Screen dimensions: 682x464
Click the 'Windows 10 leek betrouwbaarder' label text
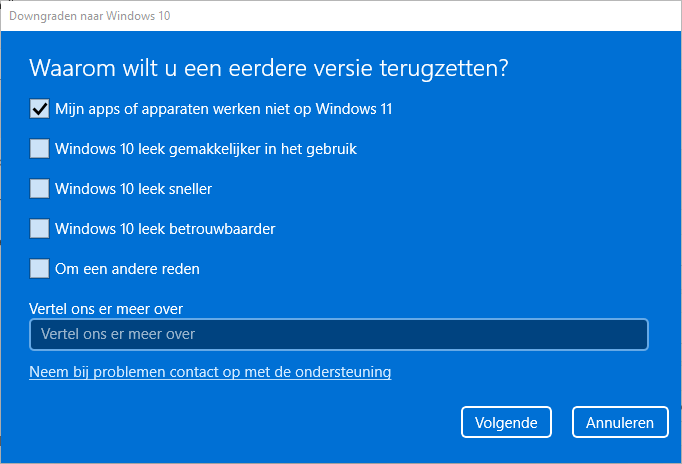pyautogui.click(x=165, y=228)
